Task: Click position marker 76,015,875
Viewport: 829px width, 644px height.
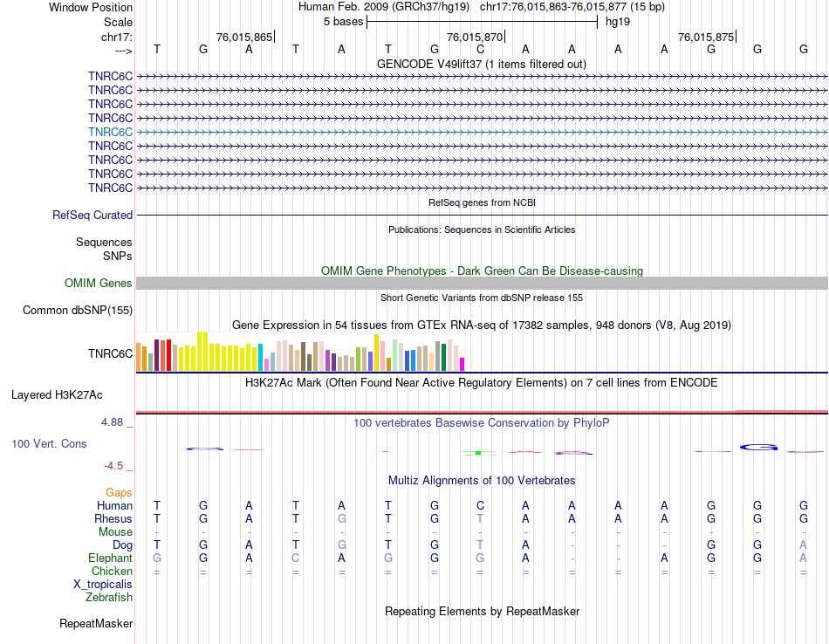Action: (706, 37)
